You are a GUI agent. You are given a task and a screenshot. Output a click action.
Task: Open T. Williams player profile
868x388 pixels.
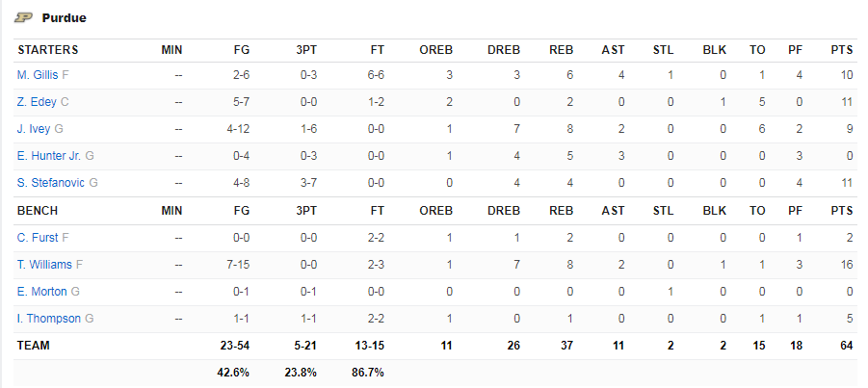(x=45, y=265)
